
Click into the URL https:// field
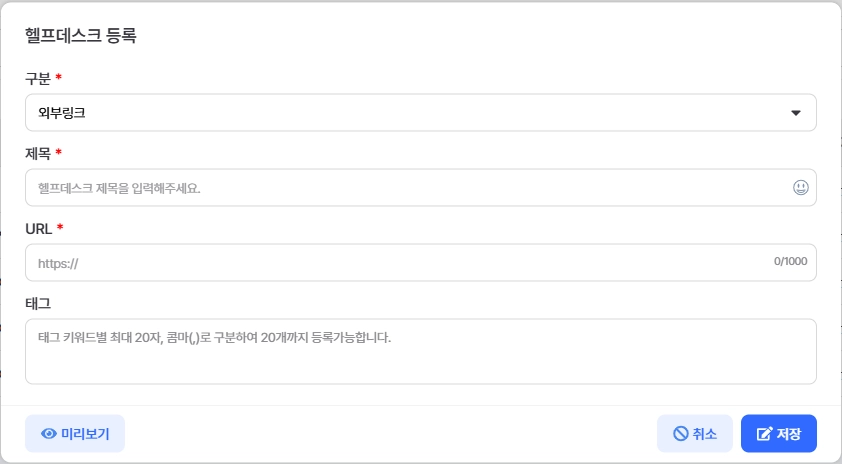click(x=390, y=263)
